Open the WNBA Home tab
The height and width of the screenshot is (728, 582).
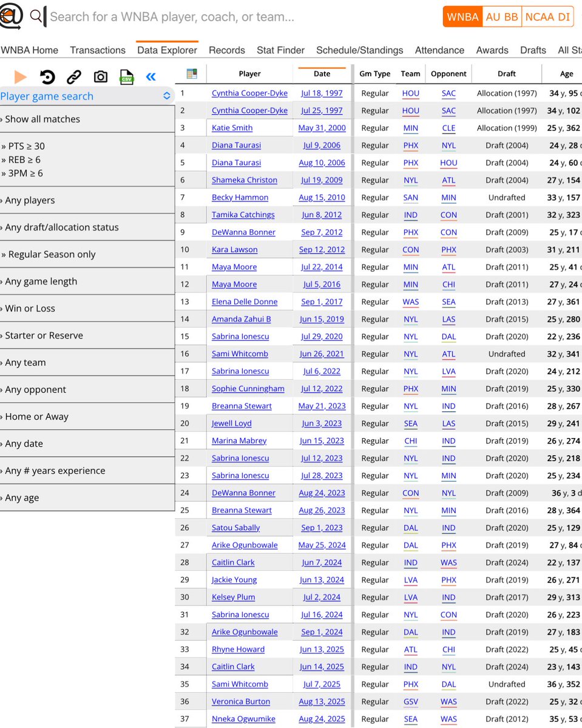30,50
